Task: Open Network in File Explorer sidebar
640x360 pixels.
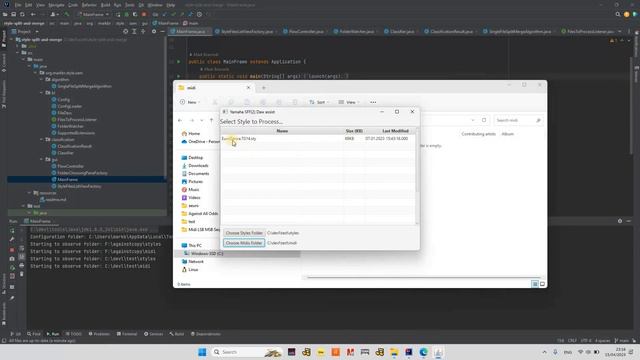Action: 193,261
